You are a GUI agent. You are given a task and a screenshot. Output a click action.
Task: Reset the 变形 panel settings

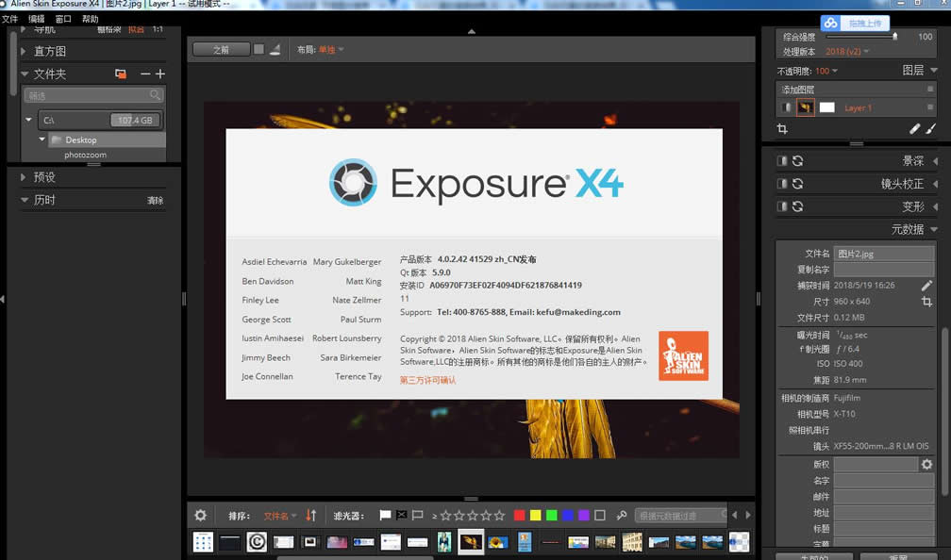tap(797, 206)
